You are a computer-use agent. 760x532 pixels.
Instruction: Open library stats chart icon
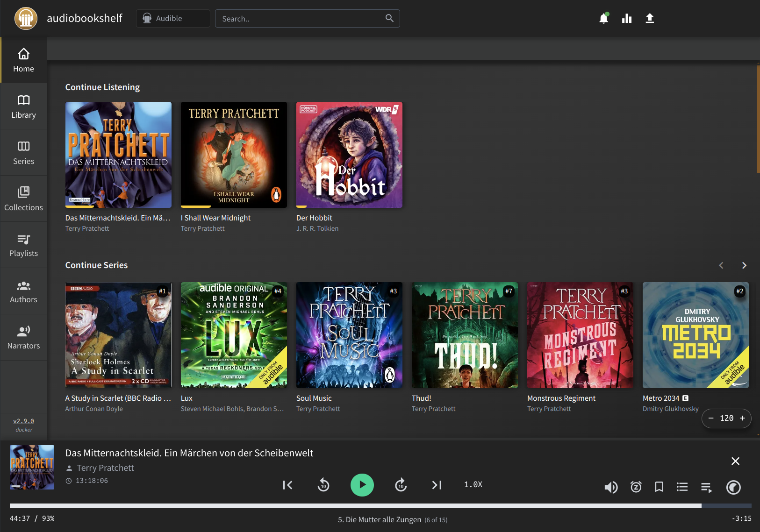pyautogui.click(x=626, y=19)
